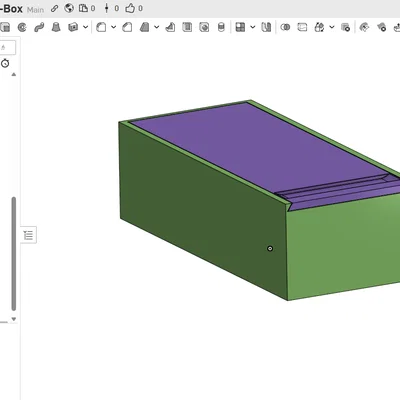Select the Revolve tool
This screenshot has width=400, height=400.
coord(22,27)
